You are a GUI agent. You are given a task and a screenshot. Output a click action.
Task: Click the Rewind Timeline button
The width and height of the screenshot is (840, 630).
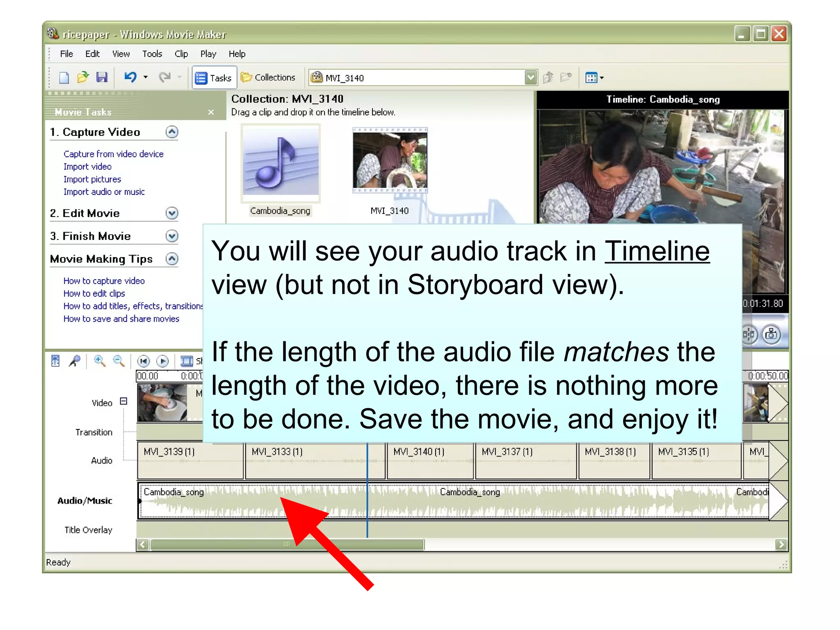tap(143, 361)
